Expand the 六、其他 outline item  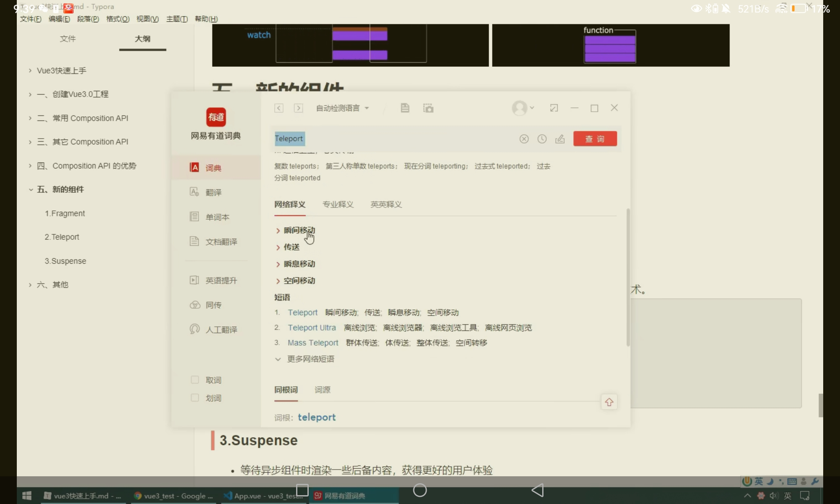(30, 285)
